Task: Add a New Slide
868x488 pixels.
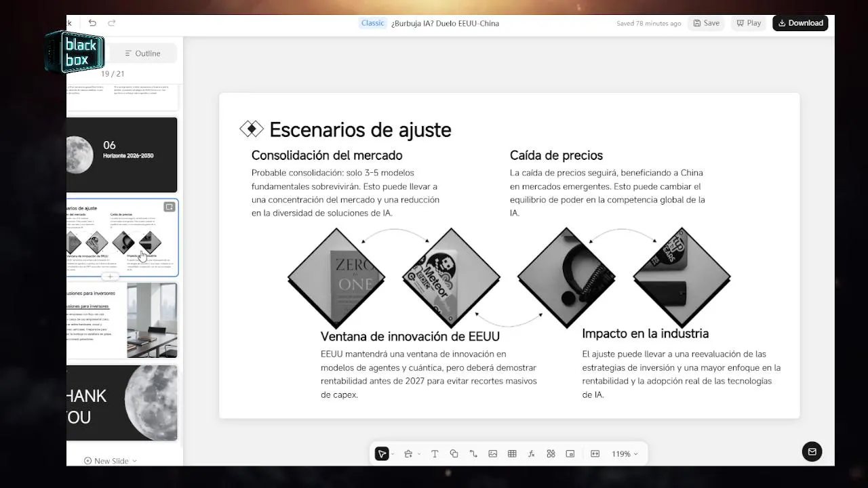Action: point(106,461)
